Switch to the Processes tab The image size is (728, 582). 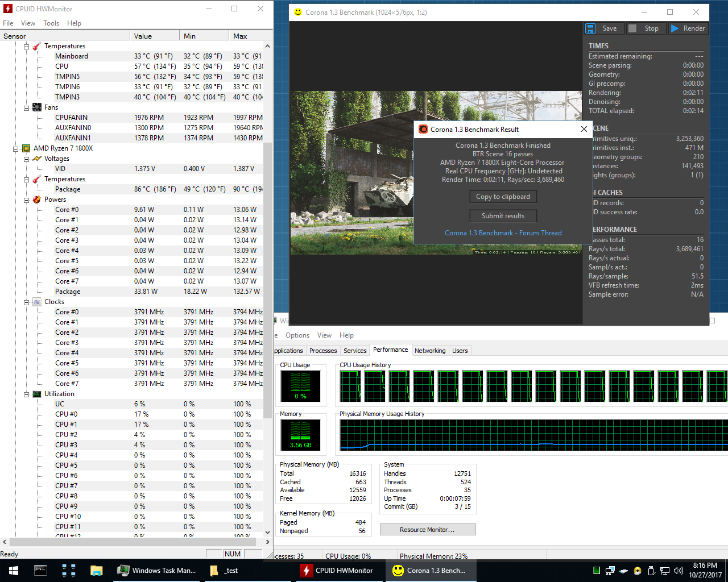point(323,351)
